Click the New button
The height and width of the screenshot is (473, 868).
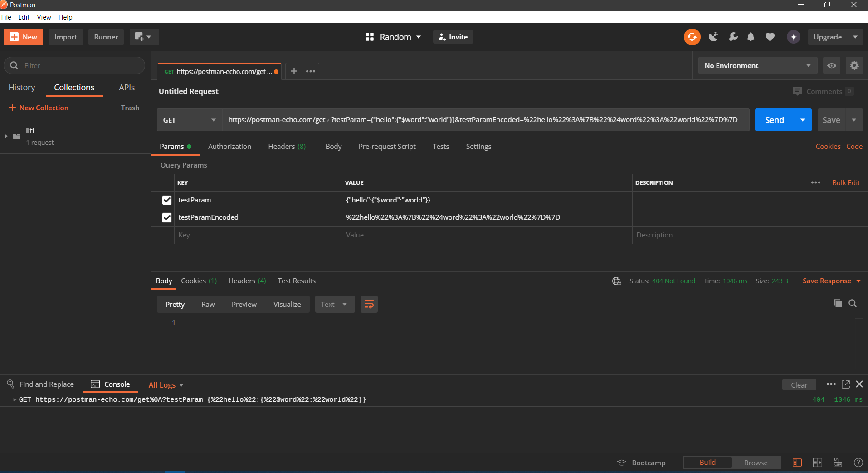[x=24, y=37]
